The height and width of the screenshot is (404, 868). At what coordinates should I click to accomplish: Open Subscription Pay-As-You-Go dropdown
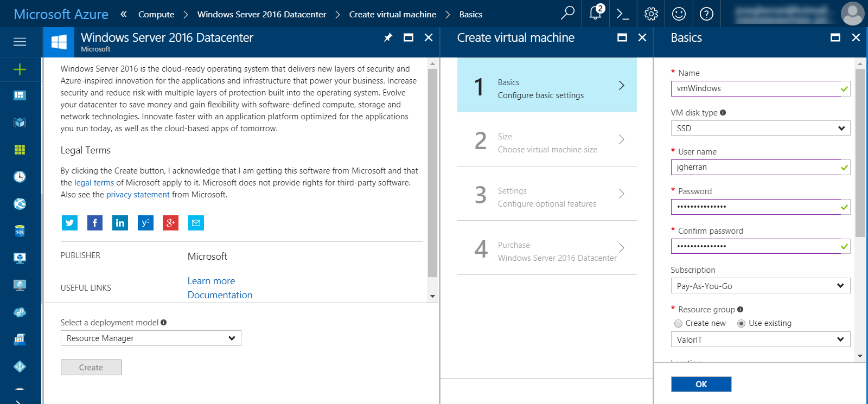coord(761,286)
